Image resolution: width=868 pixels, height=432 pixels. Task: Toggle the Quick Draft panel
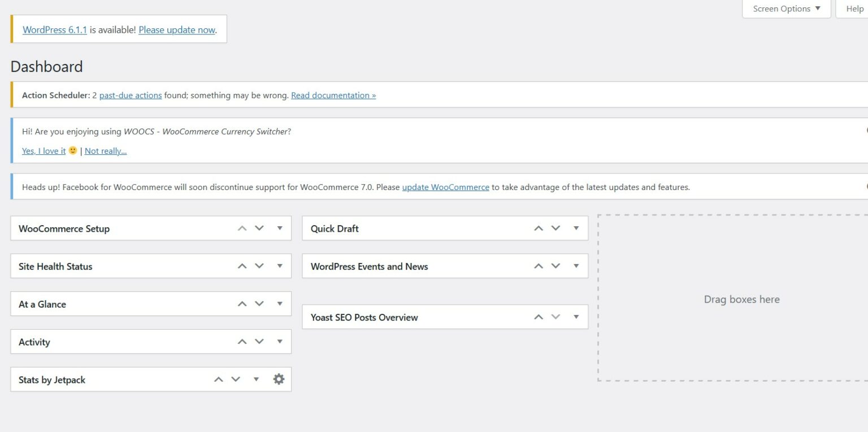click(x=576, y=228)
